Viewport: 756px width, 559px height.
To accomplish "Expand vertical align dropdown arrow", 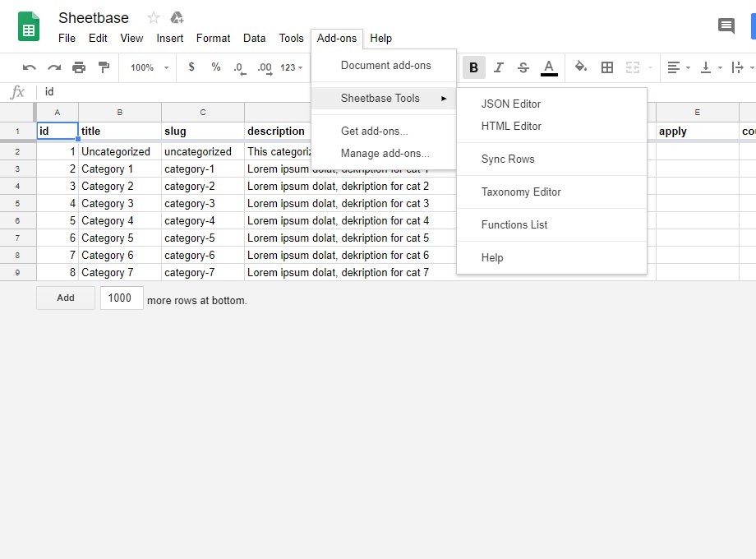I will 720,68.
